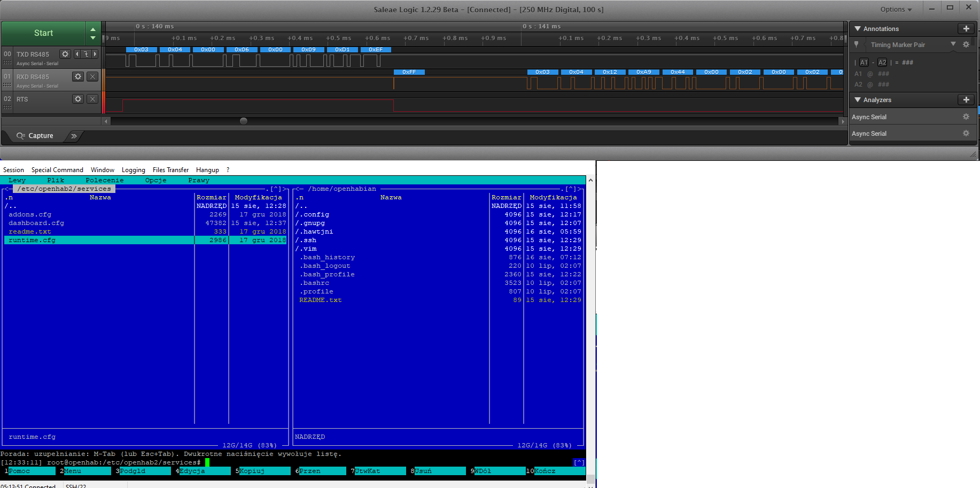Toggle falling-edge trigger on TXD RS485
Viewport: 980px width, 488px height.
[x=86, y=54]
